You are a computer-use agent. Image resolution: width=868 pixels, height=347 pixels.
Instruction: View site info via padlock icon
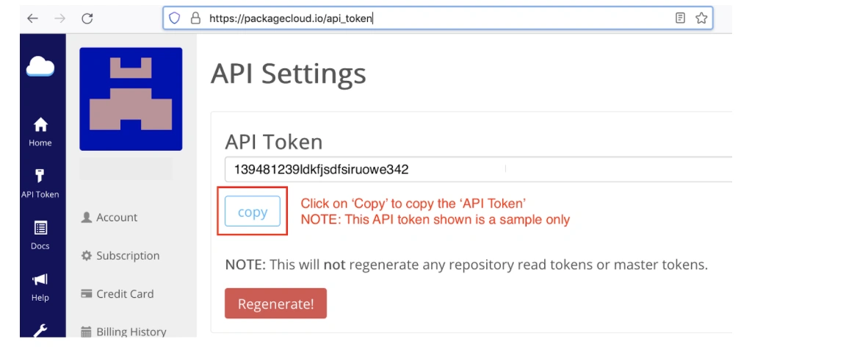[x=195, y=18]
